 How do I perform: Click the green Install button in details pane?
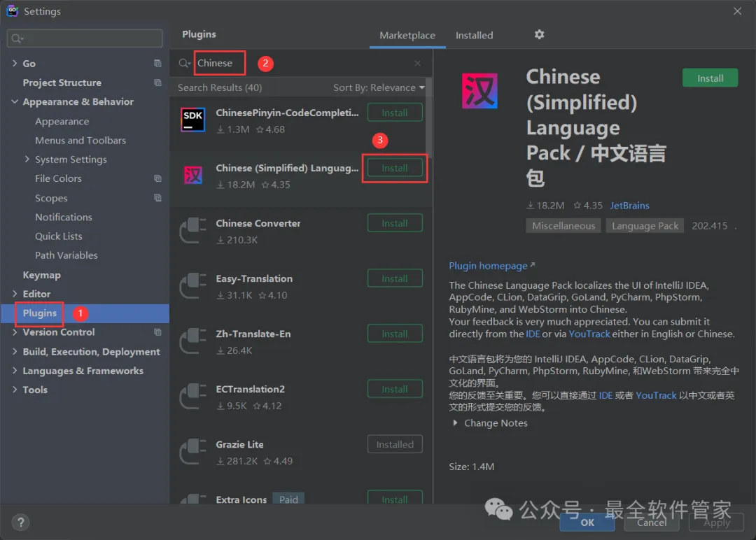710,78
